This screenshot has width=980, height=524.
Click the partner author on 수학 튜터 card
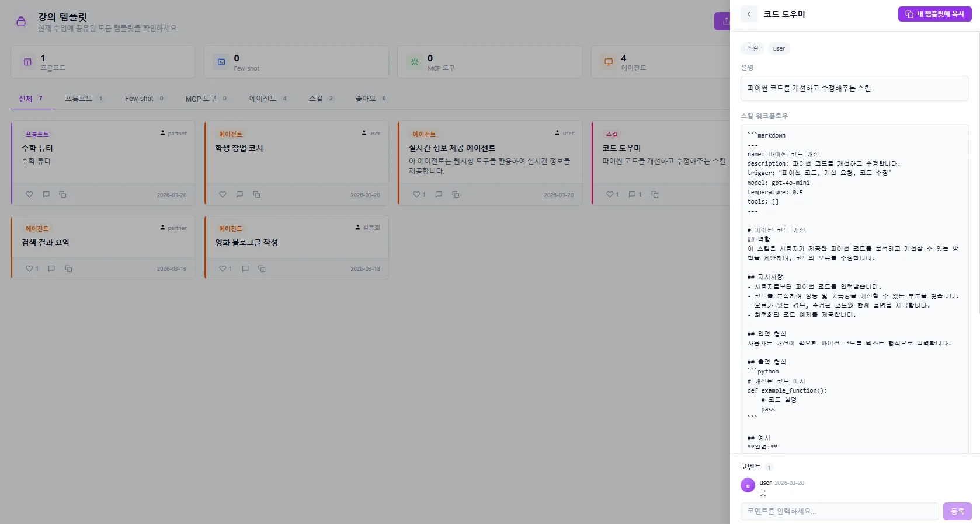coord(173,134)
